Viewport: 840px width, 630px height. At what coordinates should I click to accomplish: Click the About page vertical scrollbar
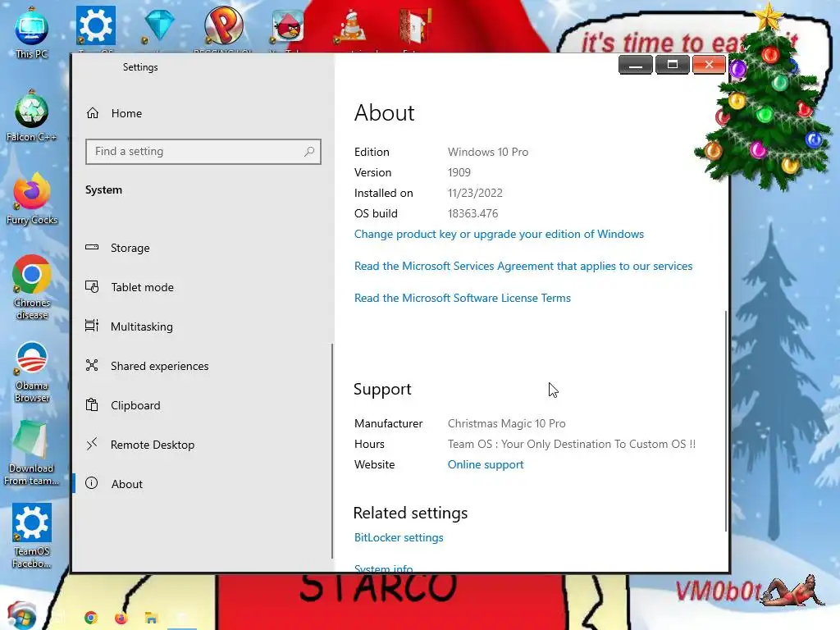726,421
